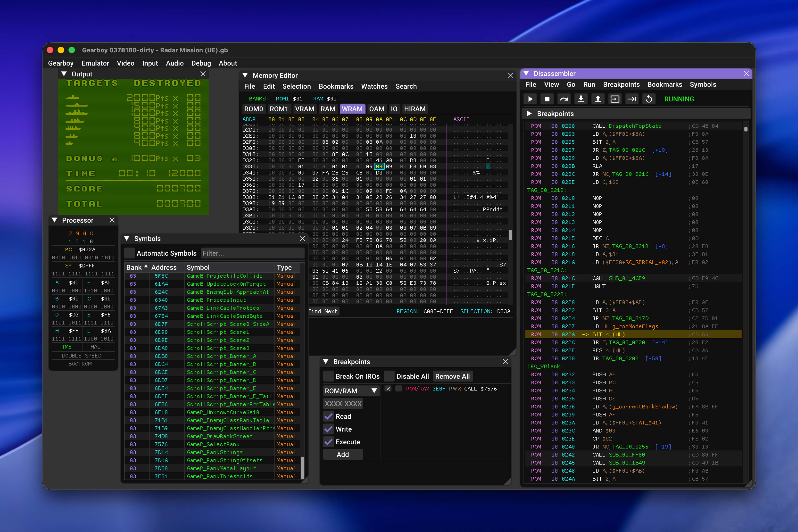Collapse the Processor panel triangle
Viewport: 798px width, 532px height.
(54, 220)
